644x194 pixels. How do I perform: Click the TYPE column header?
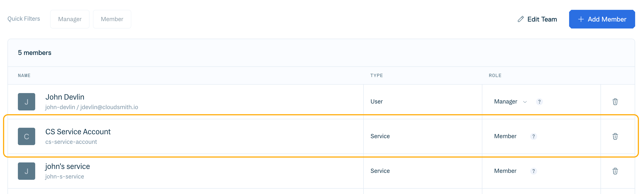coord(377,75)
